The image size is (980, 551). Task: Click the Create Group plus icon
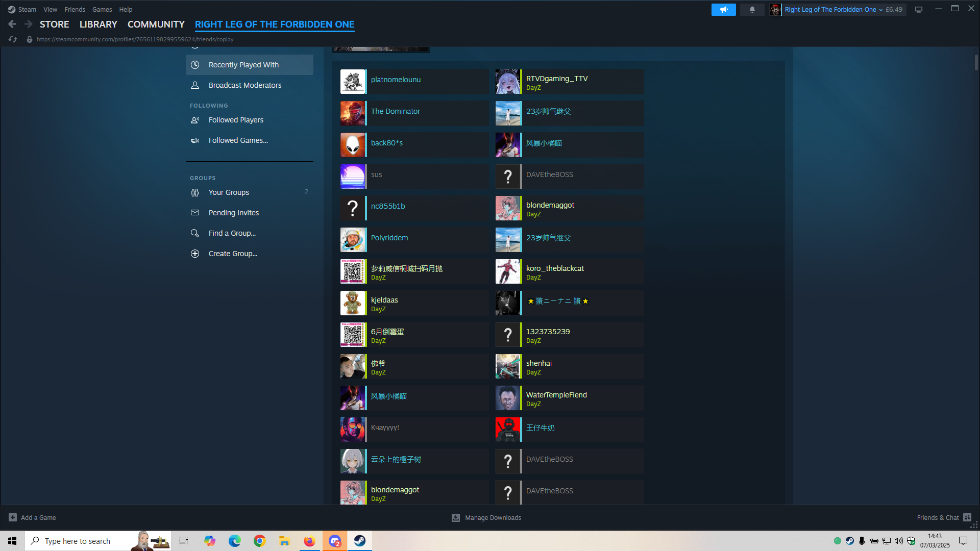pyautogui.click(x=195, y=254)
